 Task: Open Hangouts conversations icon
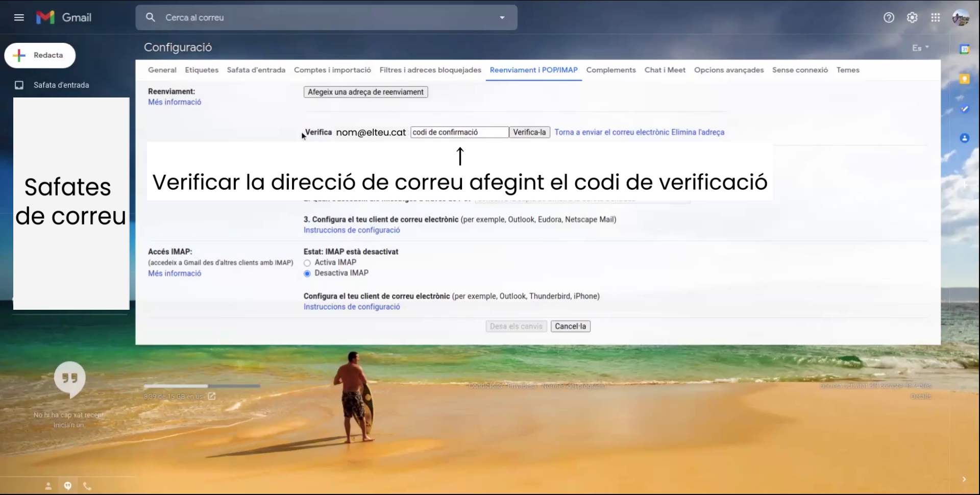[67, 486]
